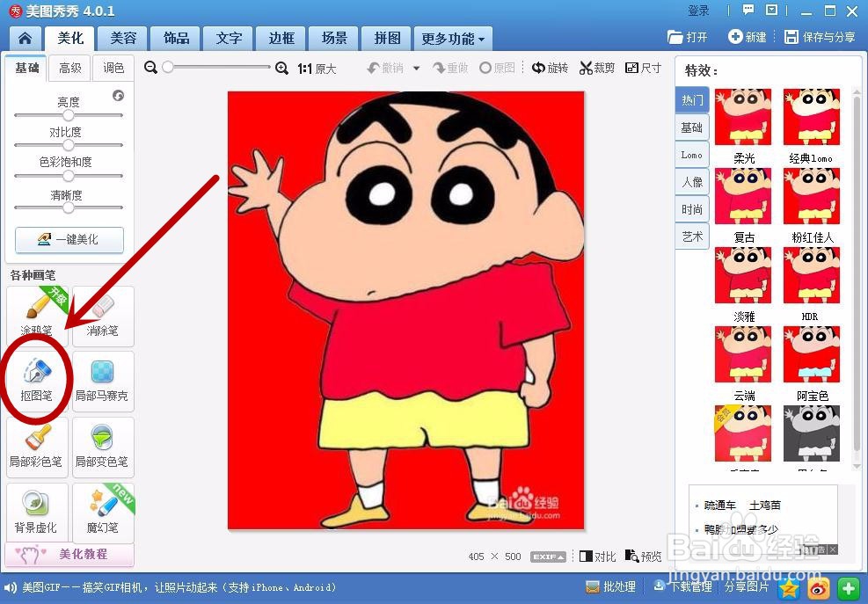The width and height of the screenshot is (868, 604).
Task: Open the 高级 adjustments tab
Action: tap(69, 68)
